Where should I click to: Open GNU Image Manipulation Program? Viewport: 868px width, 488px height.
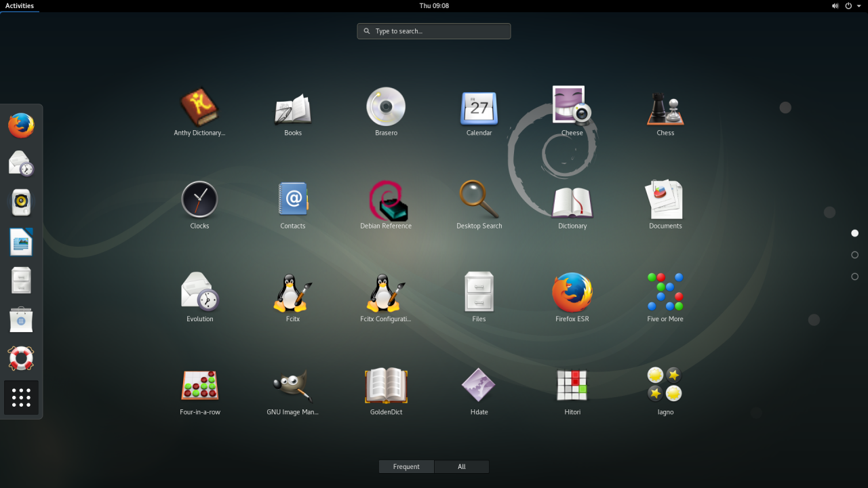click(x=292, y=385)
